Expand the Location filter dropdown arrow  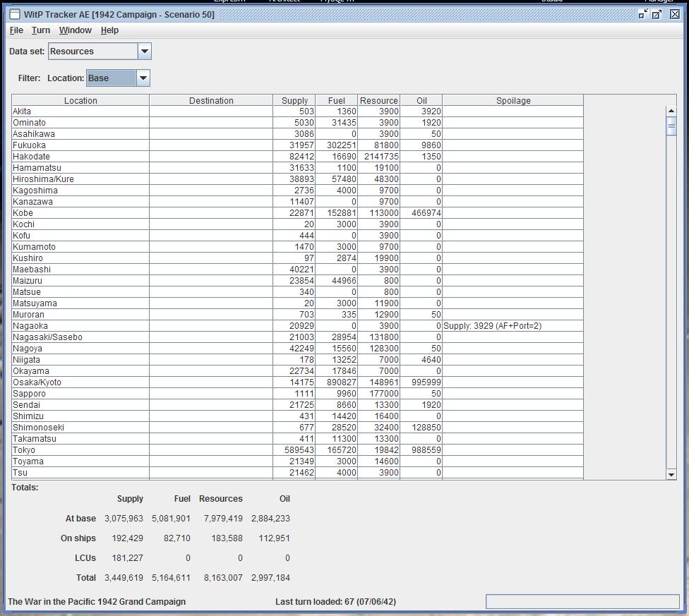point(143,78)
